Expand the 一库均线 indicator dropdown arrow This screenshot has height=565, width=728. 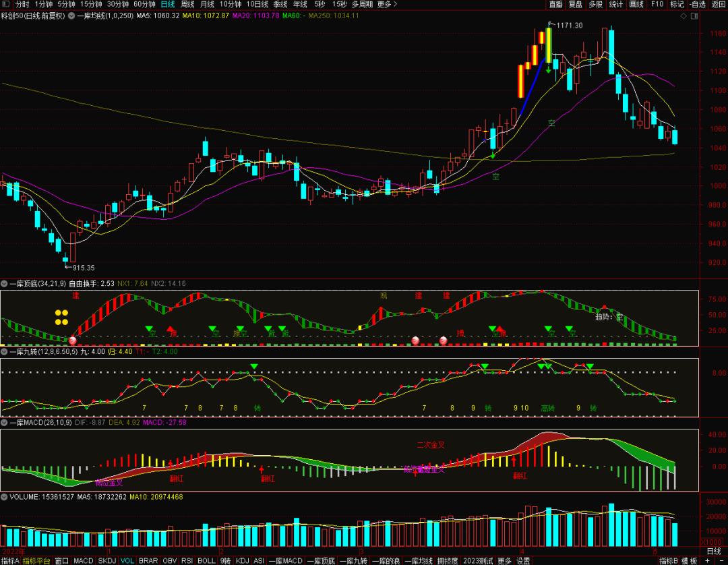point(71,16)
